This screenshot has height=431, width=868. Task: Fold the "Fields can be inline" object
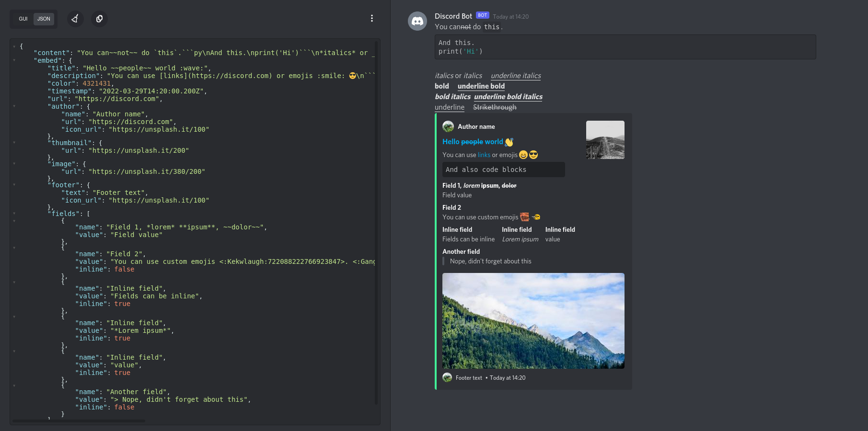14,283
